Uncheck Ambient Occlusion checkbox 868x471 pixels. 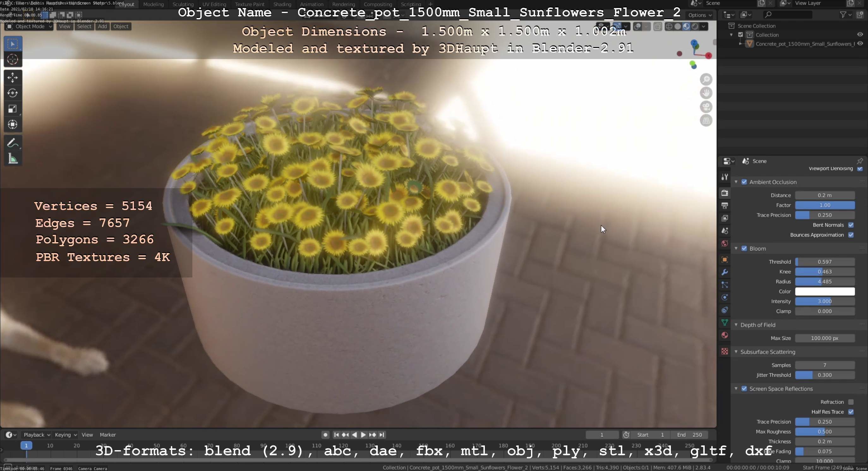coord(744,182)
